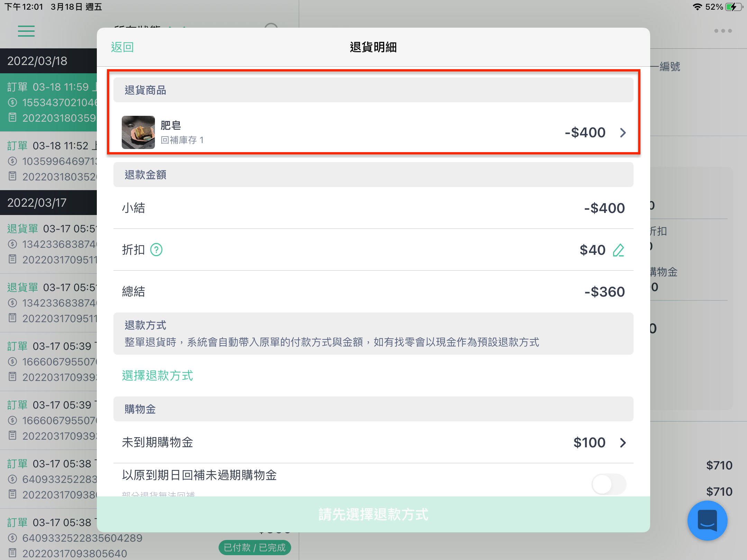
Task: Select order 03-18 11:52 in list
Action: point(48,161)
